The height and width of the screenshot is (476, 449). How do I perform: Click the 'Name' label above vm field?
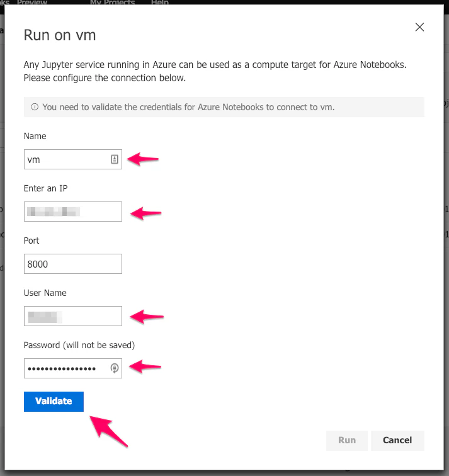(x=35, y=136)
